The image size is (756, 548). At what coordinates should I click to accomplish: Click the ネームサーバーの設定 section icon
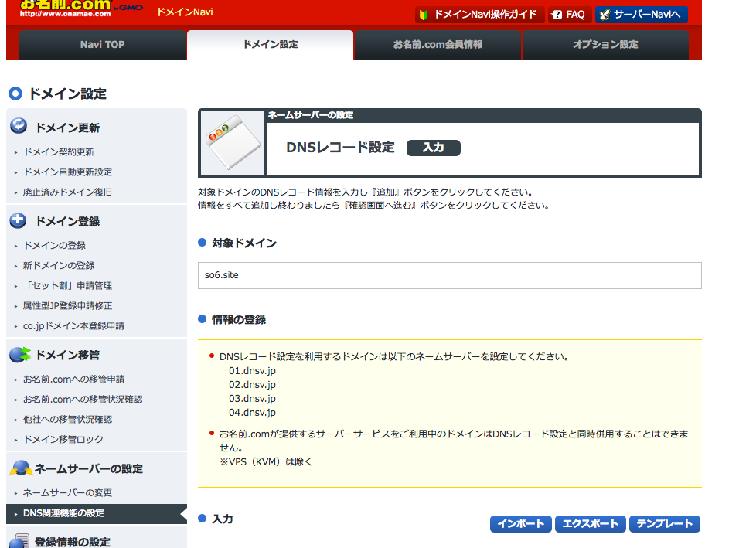tap(21, 468)
